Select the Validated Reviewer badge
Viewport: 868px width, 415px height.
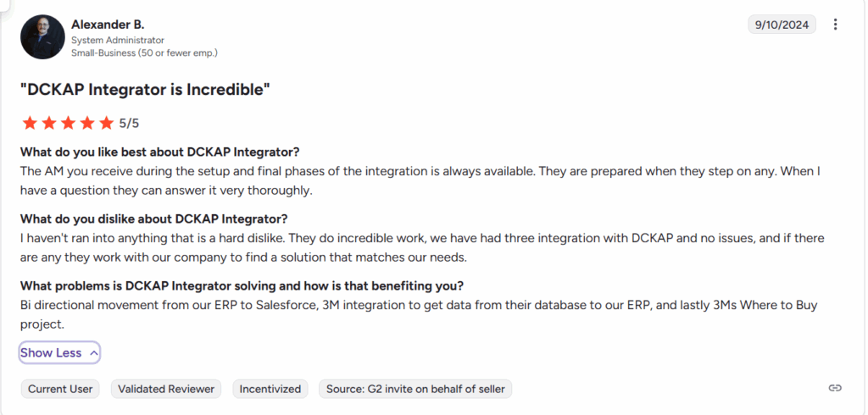(x=166, y=389)
